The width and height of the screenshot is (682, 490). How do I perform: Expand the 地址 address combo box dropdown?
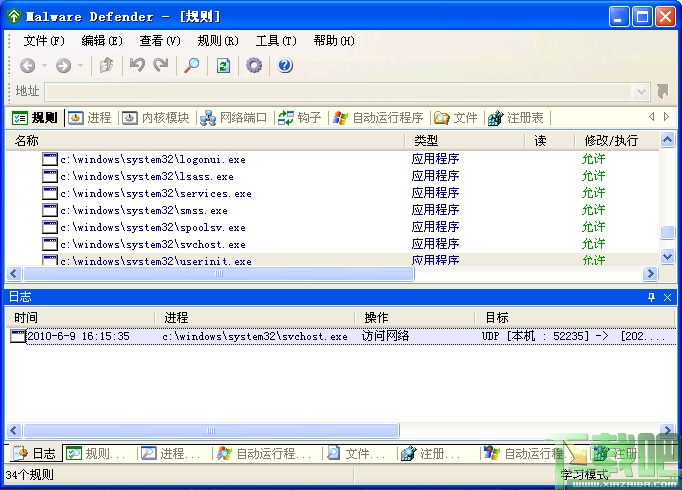click(x=641, y=92)
